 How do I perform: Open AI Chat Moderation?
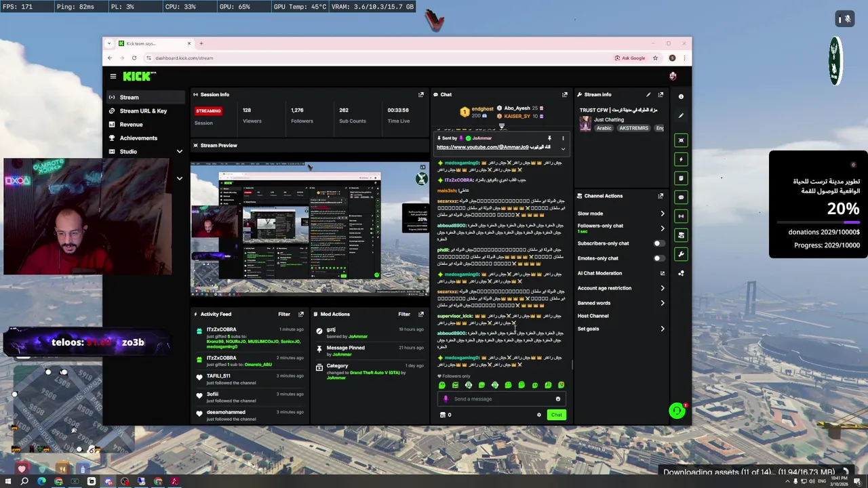620,273
